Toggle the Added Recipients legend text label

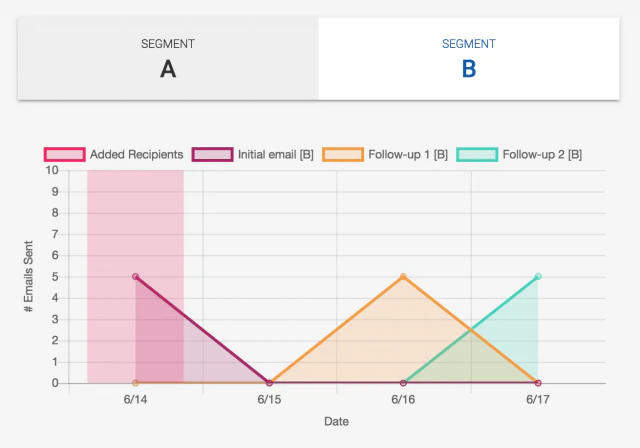pos(136,155)
